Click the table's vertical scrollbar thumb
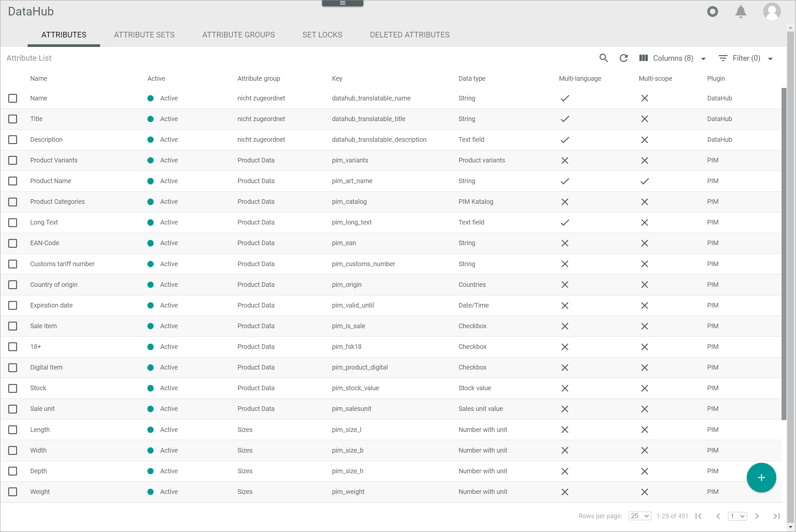 point(784,254)
